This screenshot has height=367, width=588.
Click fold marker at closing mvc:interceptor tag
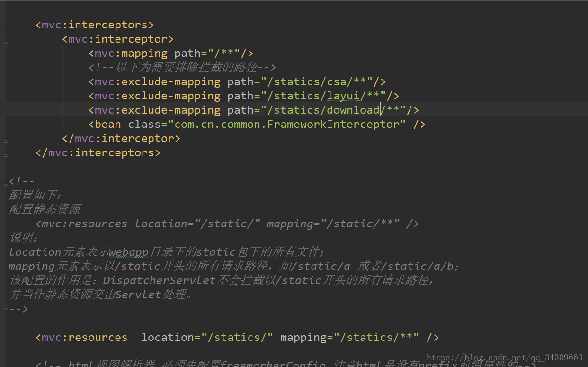(x=6, y=140)
